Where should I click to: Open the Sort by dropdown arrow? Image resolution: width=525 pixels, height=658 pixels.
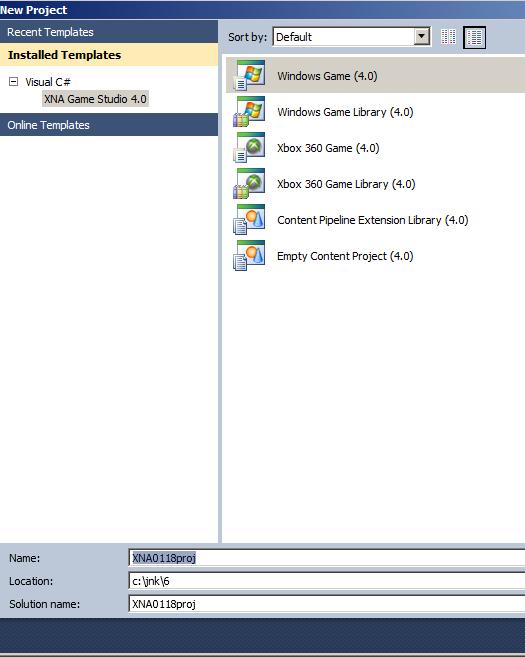(421, 37)
